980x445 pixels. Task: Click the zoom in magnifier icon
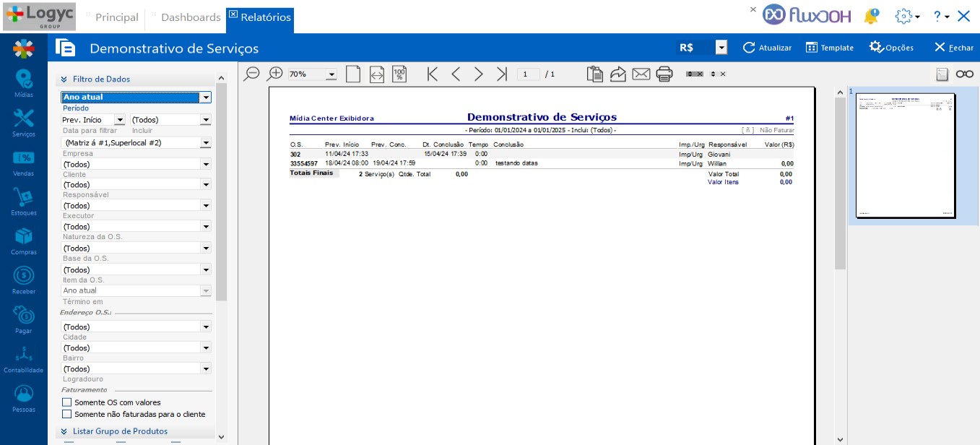tap(275, 74)
